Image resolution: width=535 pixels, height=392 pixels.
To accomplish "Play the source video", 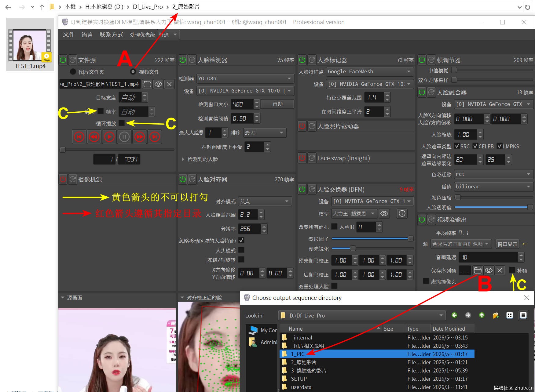I will pyautogui.click(x=109, y=137).
